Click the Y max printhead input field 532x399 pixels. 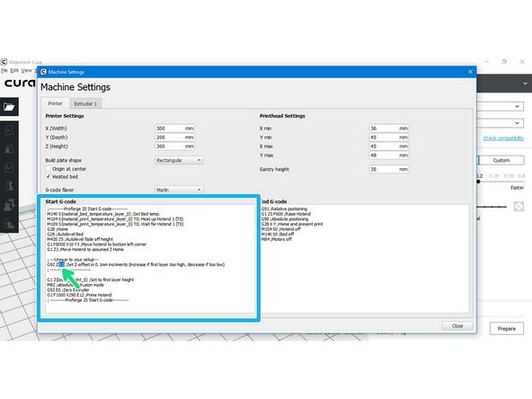pos(389,155)
